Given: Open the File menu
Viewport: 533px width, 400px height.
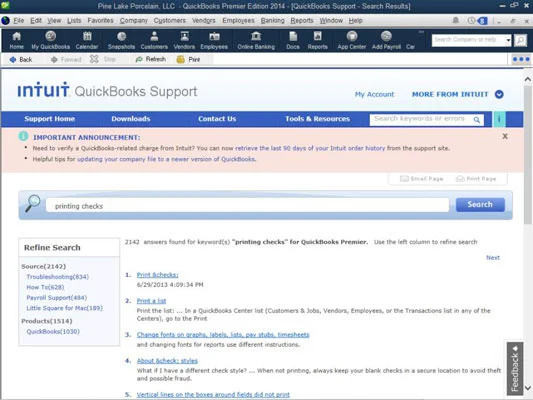Looking at the screenshot, I should click(x=18, y=20).
